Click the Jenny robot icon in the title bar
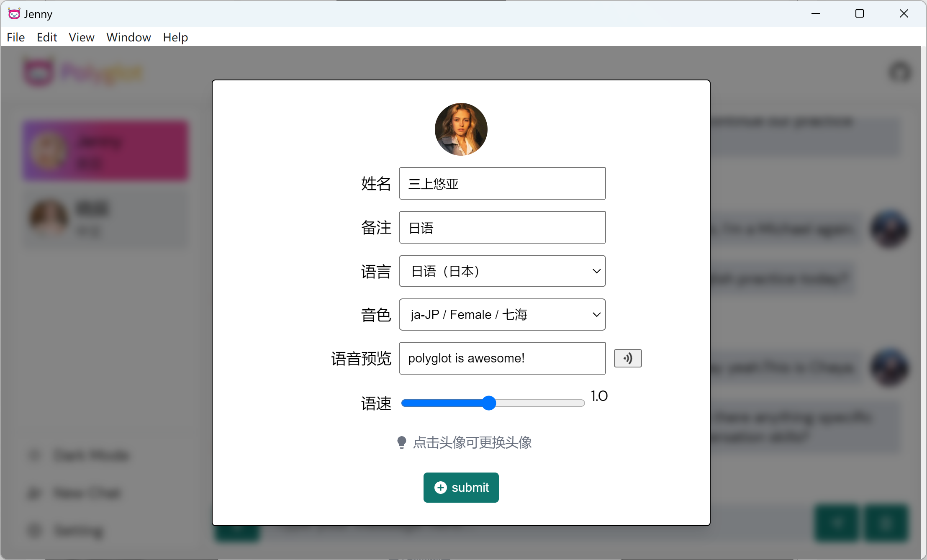The width and height of the screenshot is (927, 560). coord(14,13)
